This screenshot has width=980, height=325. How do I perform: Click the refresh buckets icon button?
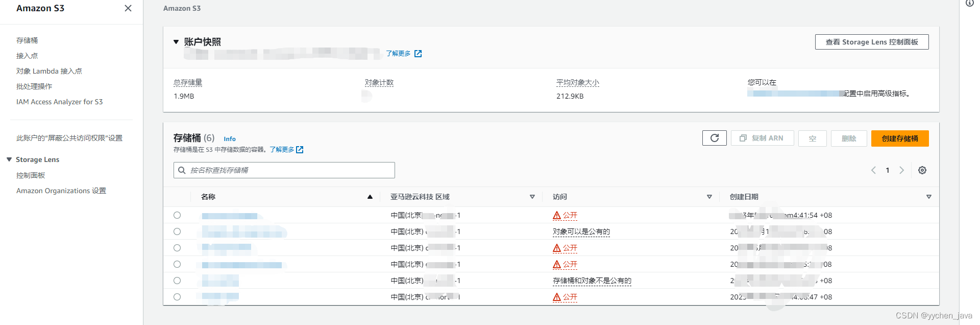(x=715, y=138)
